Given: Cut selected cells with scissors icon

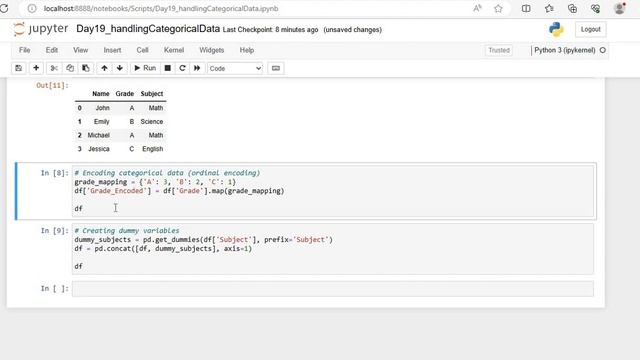Looking at the screenshot, I should pos(54,68).
